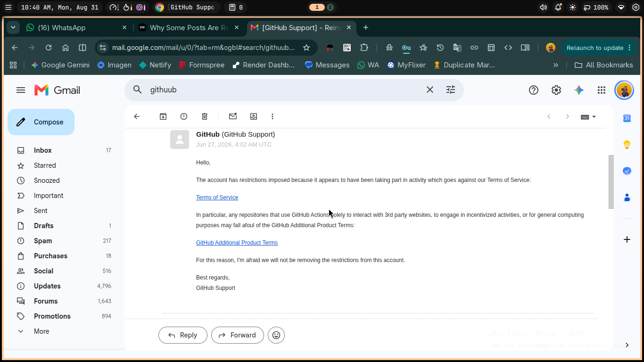
Task: Go back to search results list
Action: pyautogui.click(x=137, y=116)
